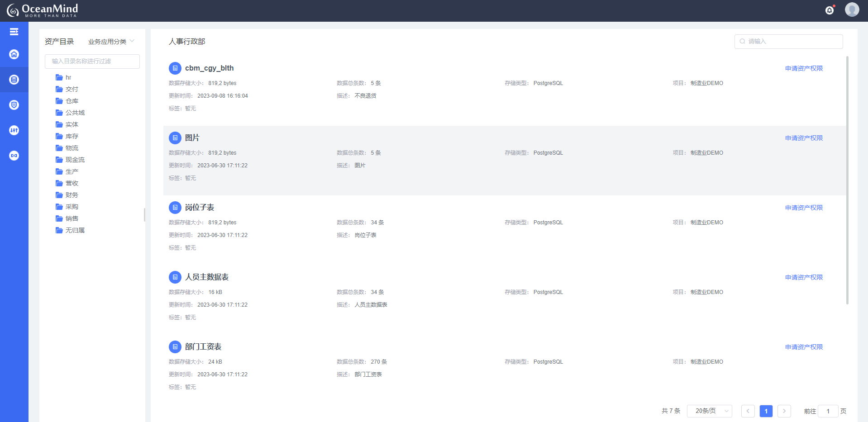Click folder icon next to 物流

[59, 148]
